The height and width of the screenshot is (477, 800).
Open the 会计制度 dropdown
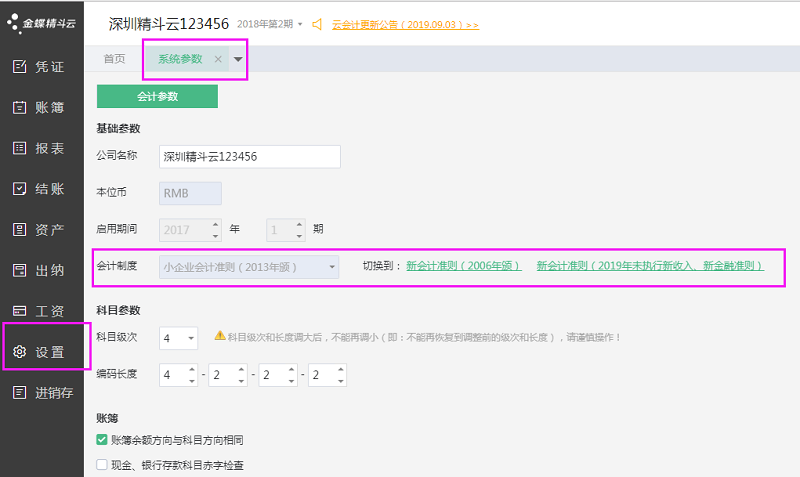point(249,267)
